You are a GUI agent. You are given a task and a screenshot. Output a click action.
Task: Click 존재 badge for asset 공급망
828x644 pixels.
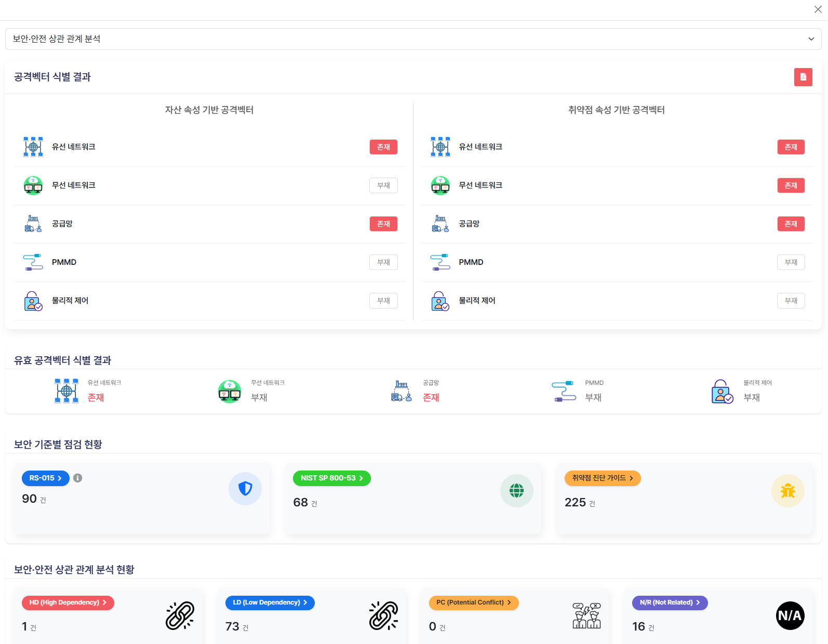[384, 224]
